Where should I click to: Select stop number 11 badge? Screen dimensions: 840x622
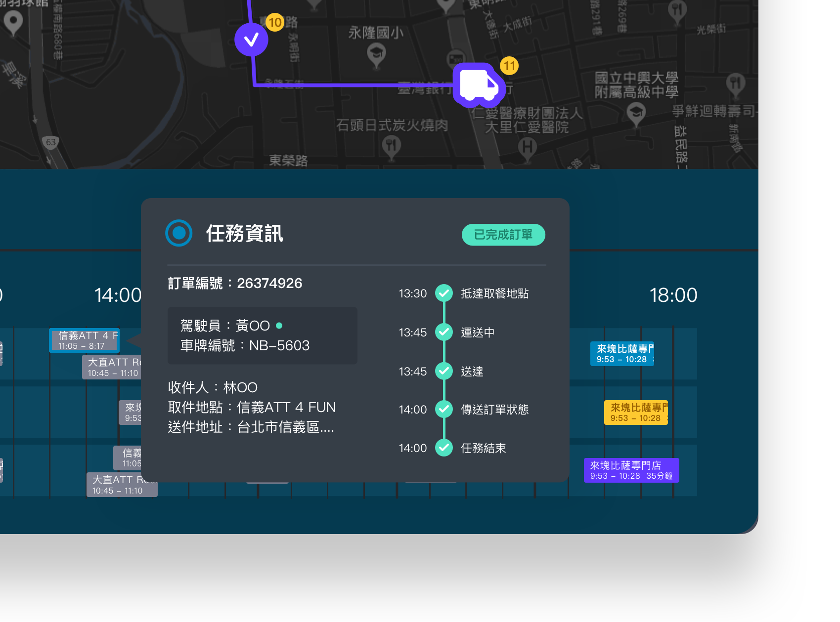(509, 66)
